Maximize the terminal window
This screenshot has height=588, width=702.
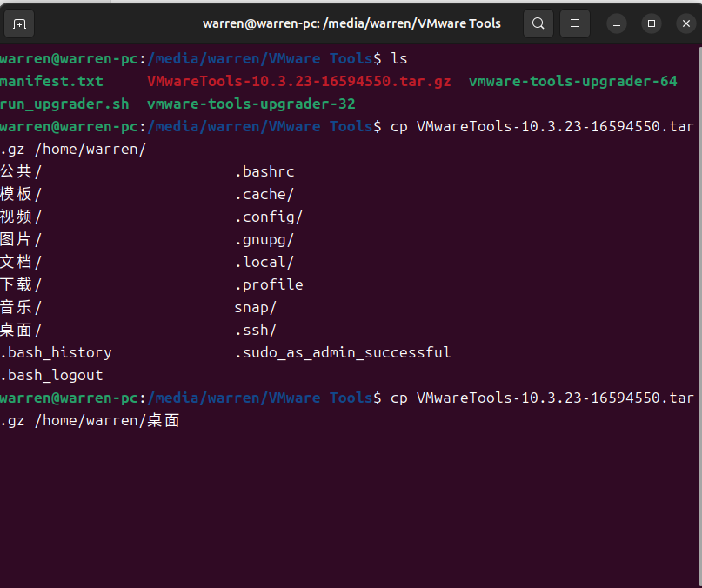click(x=652, y=23)
